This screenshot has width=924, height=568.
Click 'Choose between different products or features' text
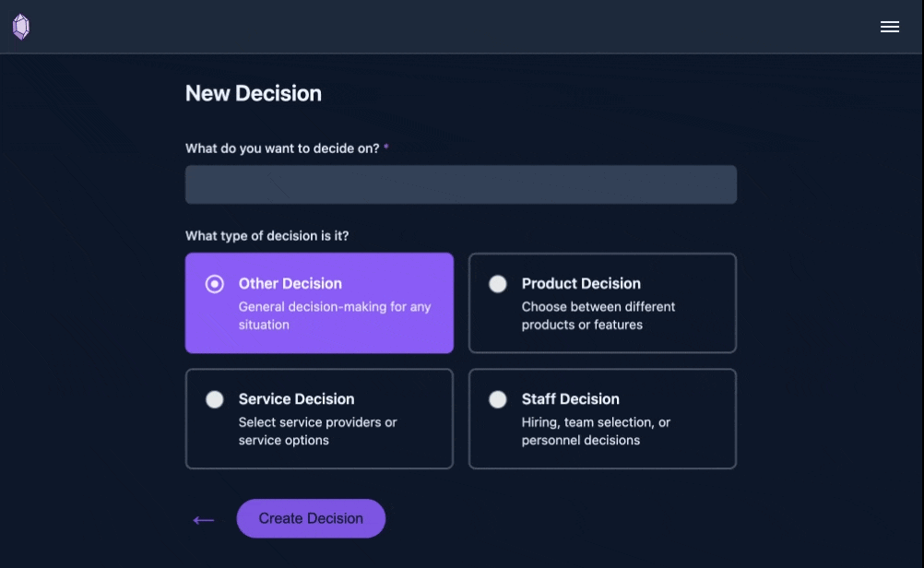point(598,315)
